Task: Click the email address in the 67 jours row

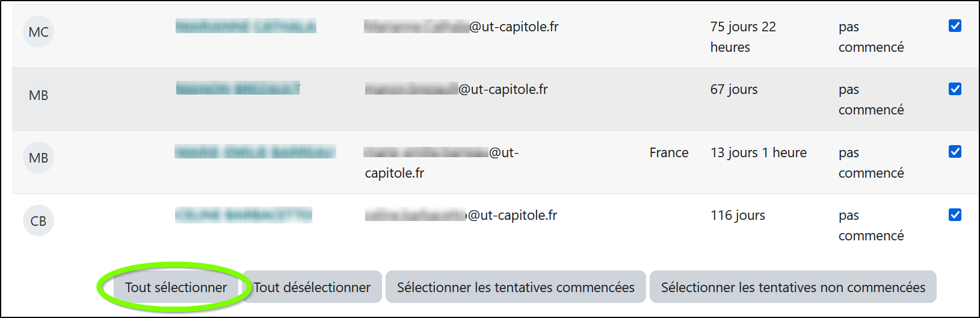Action: pos(457,90)
